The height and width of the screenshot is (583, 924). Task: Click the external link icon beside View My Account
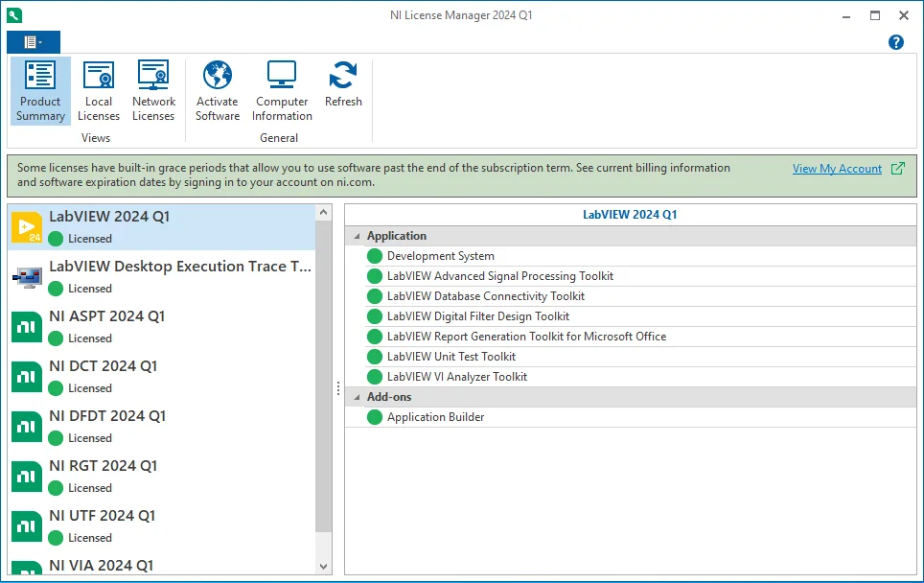(x=897, y=169)
